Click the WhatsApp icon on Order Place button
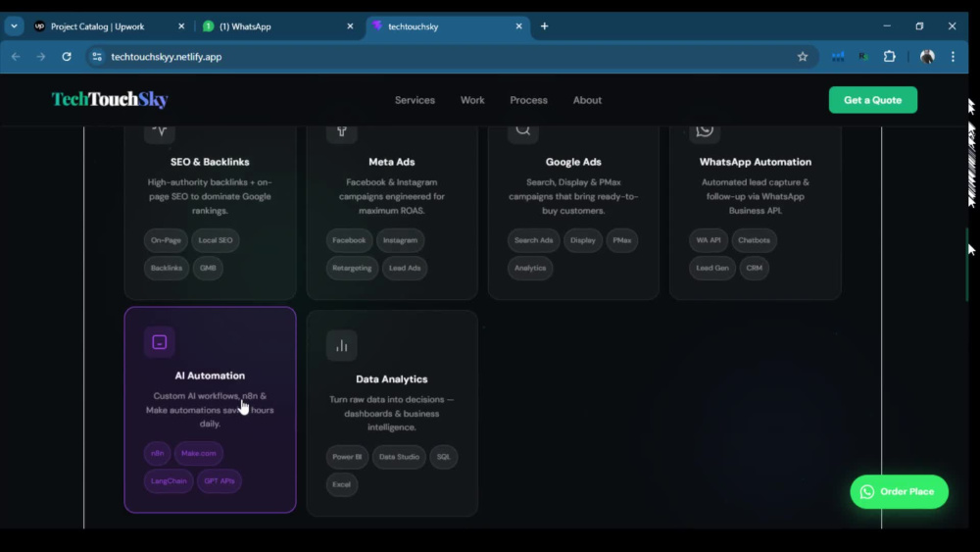 pos(867,492)
